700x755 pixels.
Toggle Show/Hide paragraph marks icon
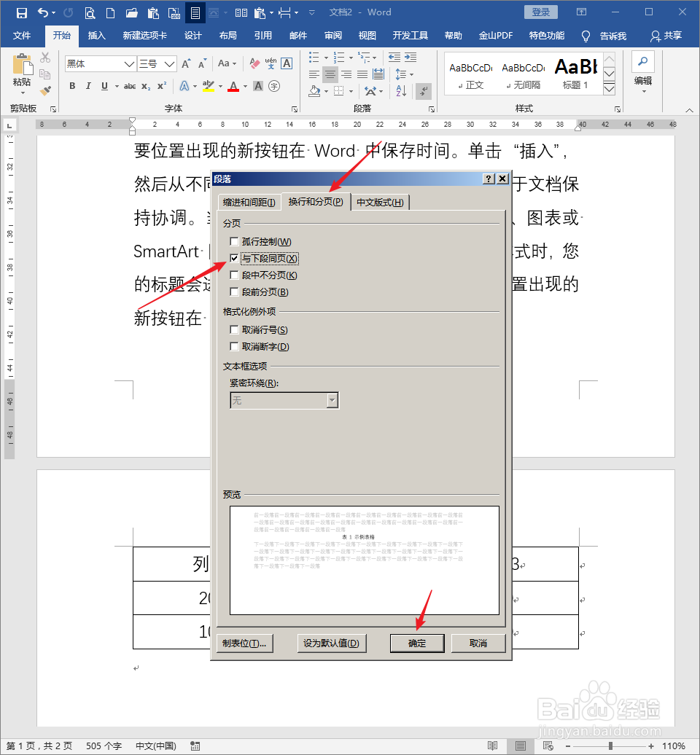[x=424, y=90]
